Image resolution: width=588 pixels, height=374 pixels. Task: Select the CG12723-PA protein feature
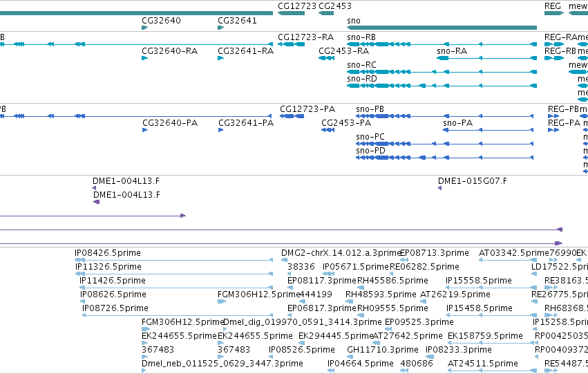(x=292, y=116)
